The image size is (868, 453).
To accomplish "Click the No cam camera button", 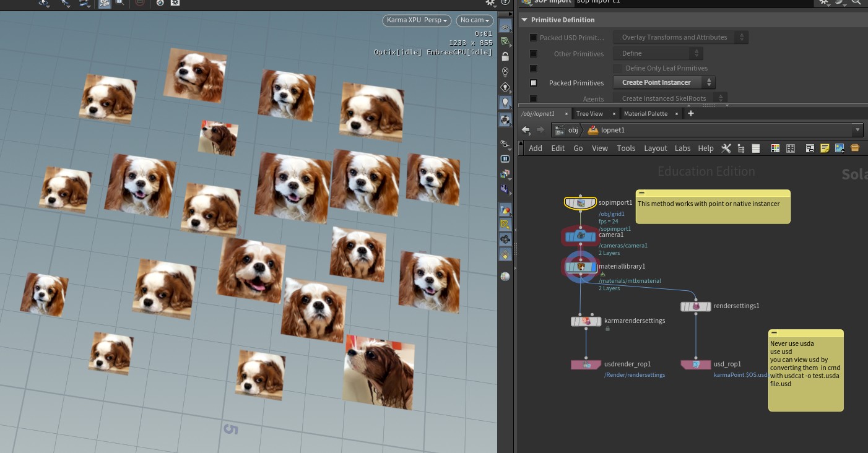I will coord(475,20).
